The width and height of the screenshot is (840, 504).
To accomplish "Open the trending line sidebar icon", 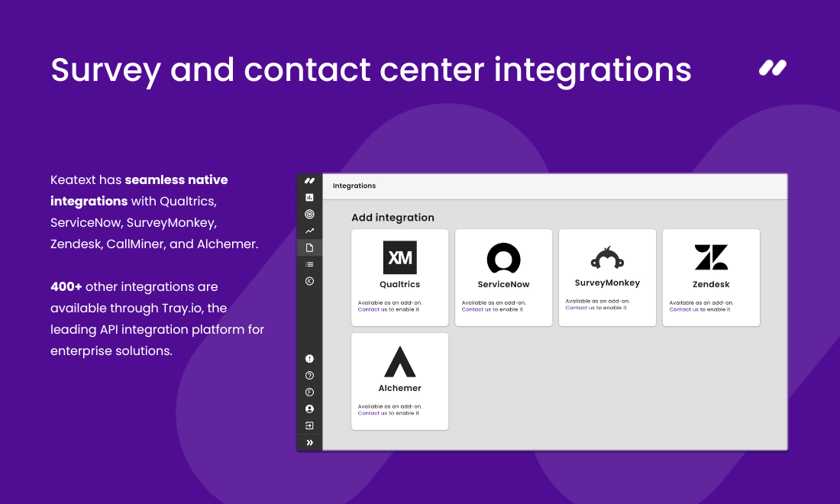I will coord(309,231).
